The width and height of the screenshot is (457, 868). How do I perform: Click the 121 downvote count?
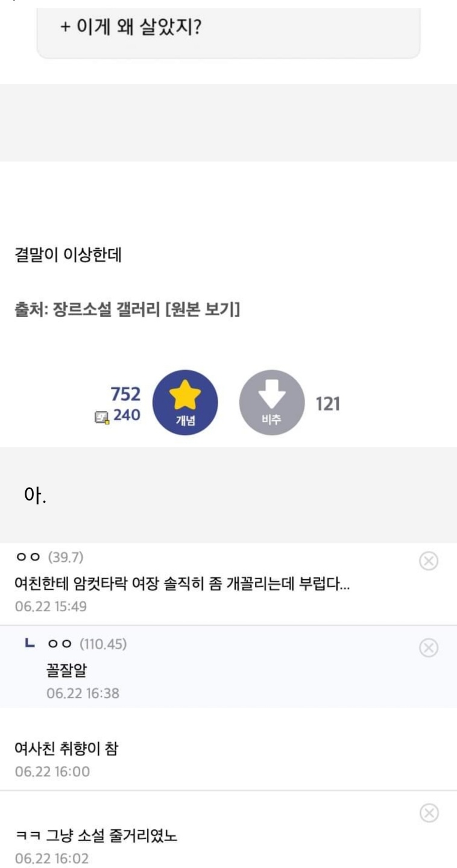(x=328, y=404)
